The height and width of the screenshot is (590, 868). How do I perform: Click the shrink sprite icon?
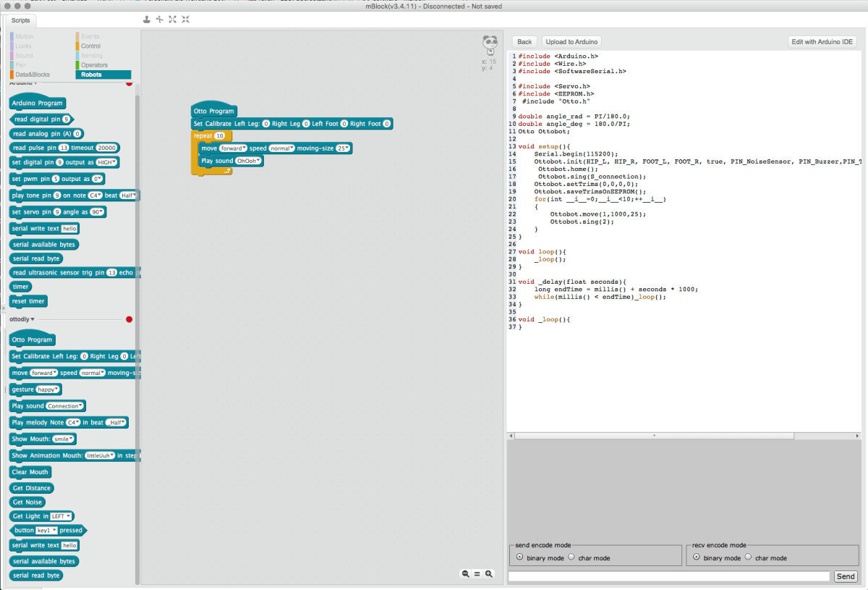tap(186, 20)
